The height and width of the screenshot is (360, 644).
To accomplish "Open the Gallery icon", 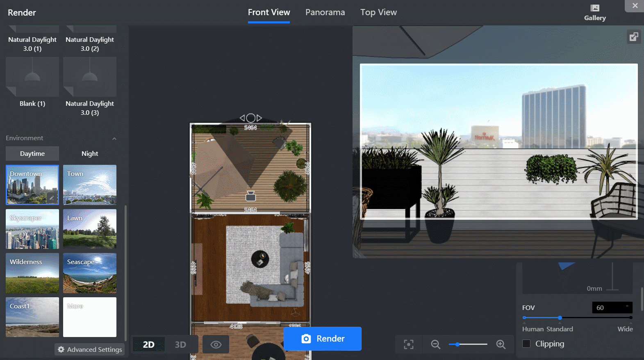I will tap(594, 13).
